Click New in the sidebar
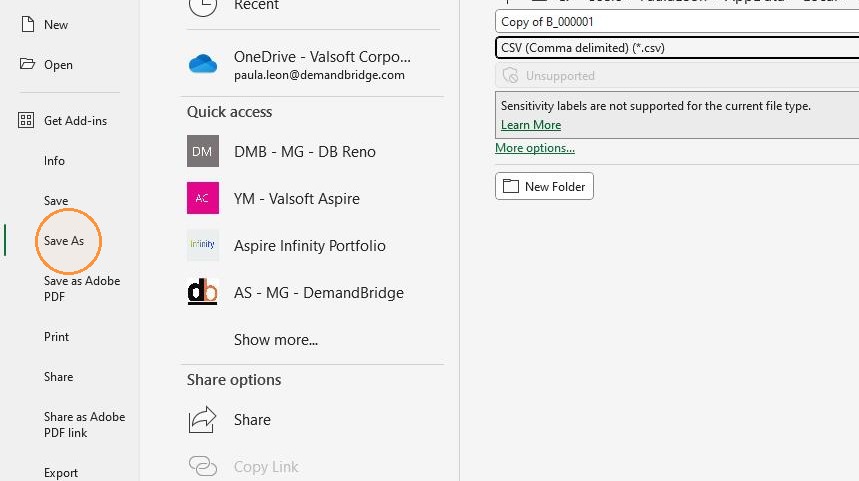Viewport: 859px width, 481px height. [56, 25]
